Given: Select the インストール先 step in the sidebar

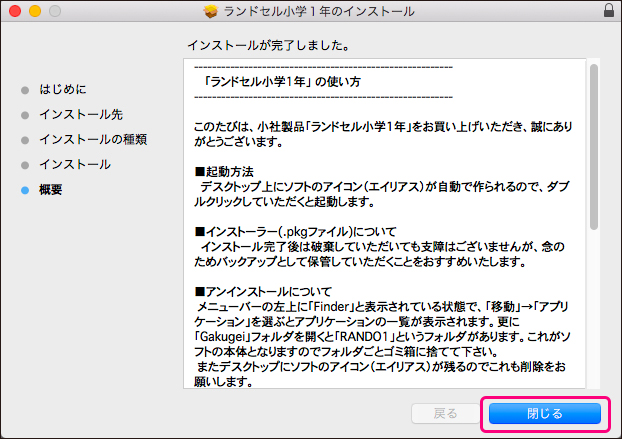Looking at the screenshot, I should [x=81, y=115].
